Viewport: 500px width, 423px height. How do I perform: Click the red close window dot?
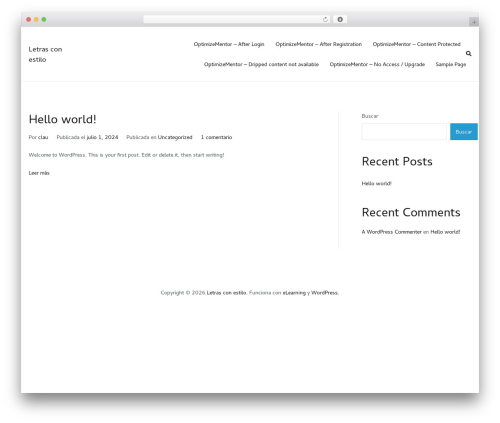click(x=29, y=19)
